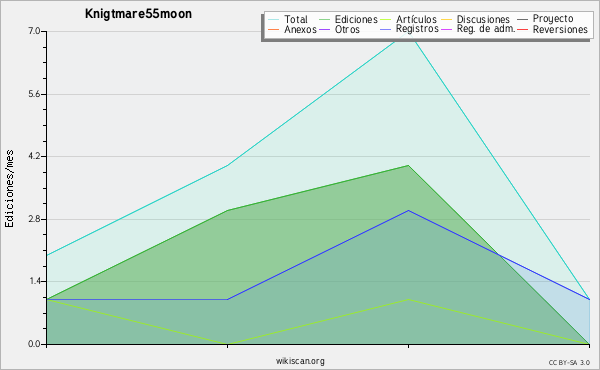Click the 4.2 y-axis value
Image resolution: width=600 pixels, height=370 pixels.
[34, 156]
